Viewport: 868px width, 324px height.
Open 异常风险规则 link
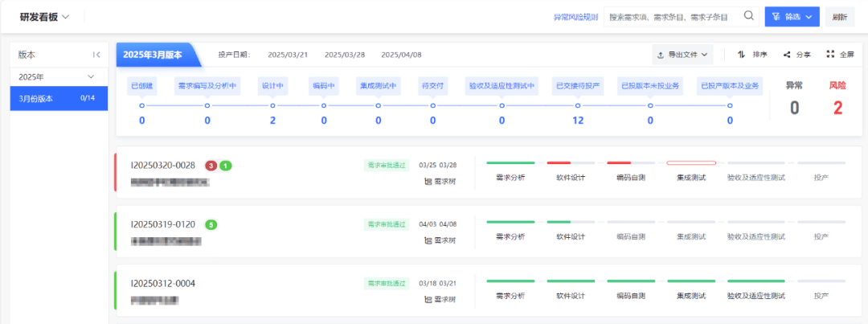point(575,17)
